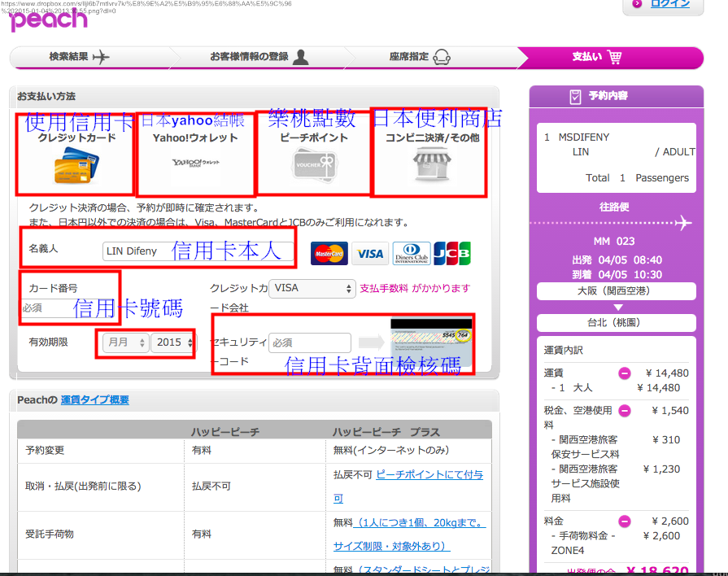Click the 出発 04/05 08:40 time

pyautogui.click(x=617, y=260)
